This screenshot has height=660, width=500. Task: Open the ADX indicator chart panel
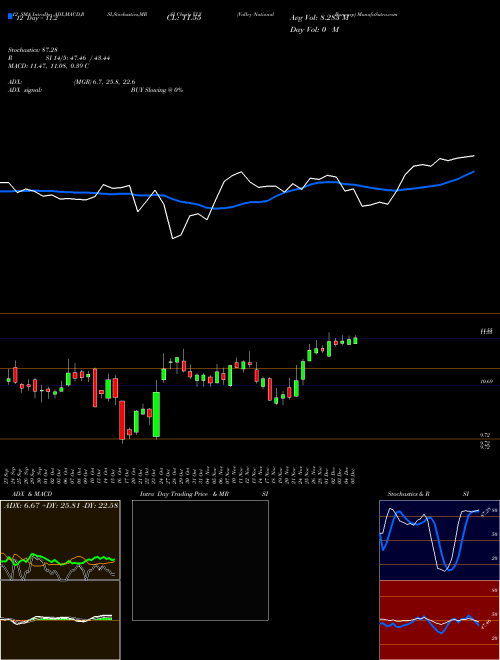point(60,540)
